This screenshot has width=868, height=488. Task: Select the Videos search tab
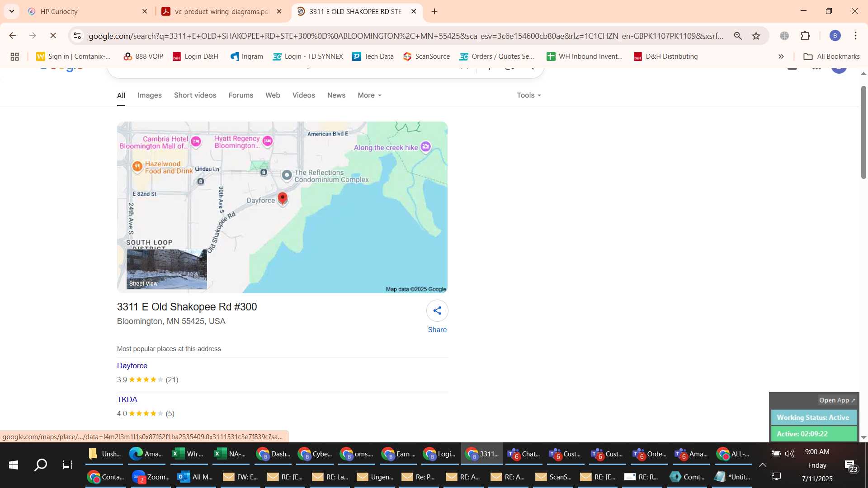tap(303, 95)
